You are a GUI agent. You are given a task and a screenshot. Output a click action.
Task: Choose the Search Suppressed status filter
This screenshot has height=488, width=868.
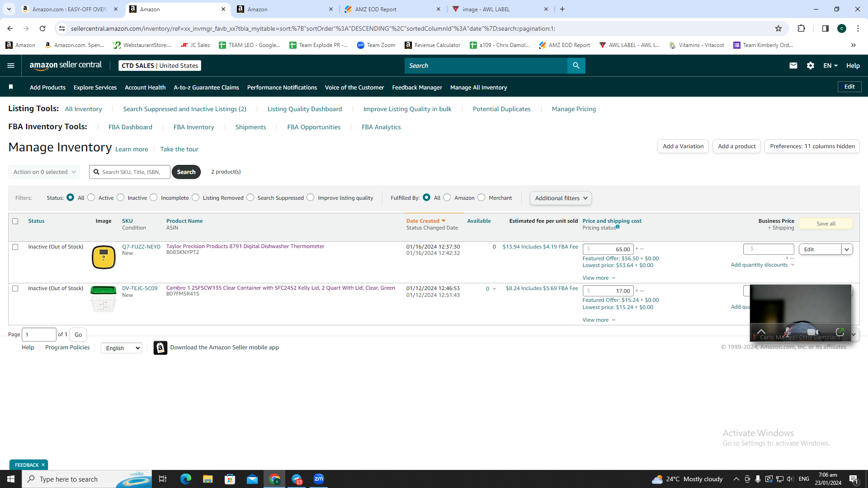(250, 197)
